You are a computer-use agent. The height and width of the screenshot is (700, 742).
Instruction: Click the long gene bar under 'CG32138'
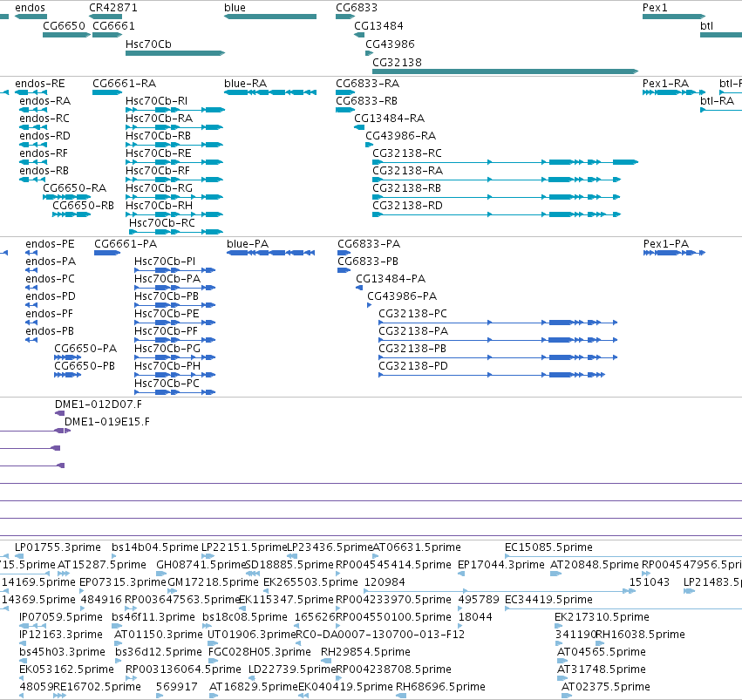506,71
